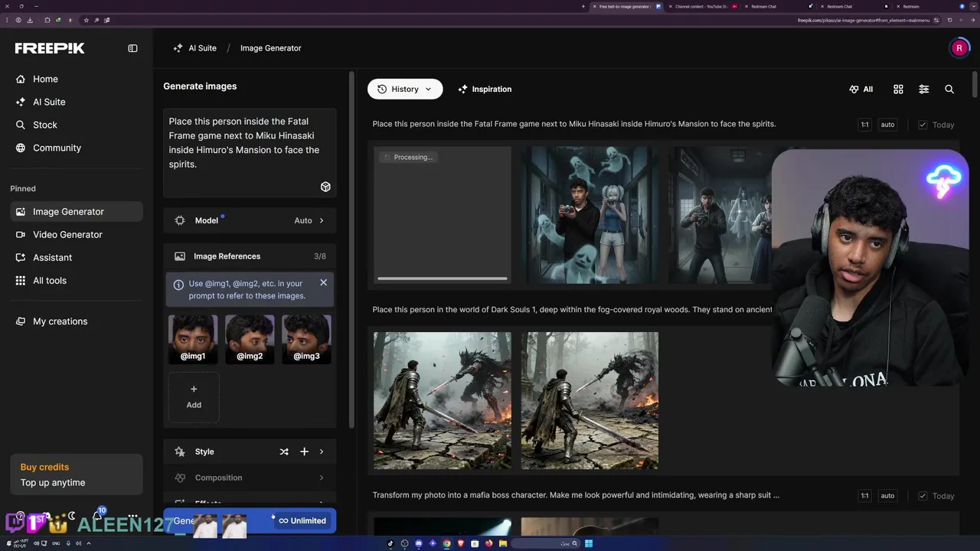
Task: Select the pinned Image Generator item
Action: pos(77,211)
